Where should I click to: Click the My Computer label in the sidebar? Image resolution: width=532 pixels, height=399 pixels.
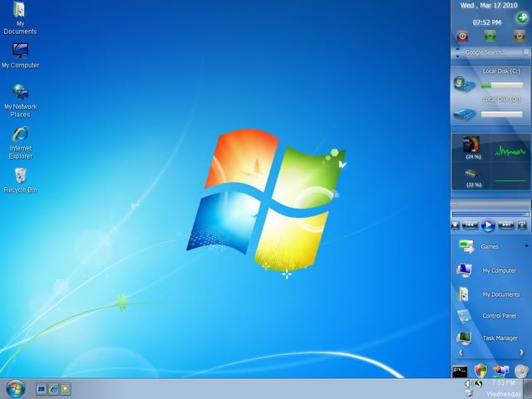[499, 270]
